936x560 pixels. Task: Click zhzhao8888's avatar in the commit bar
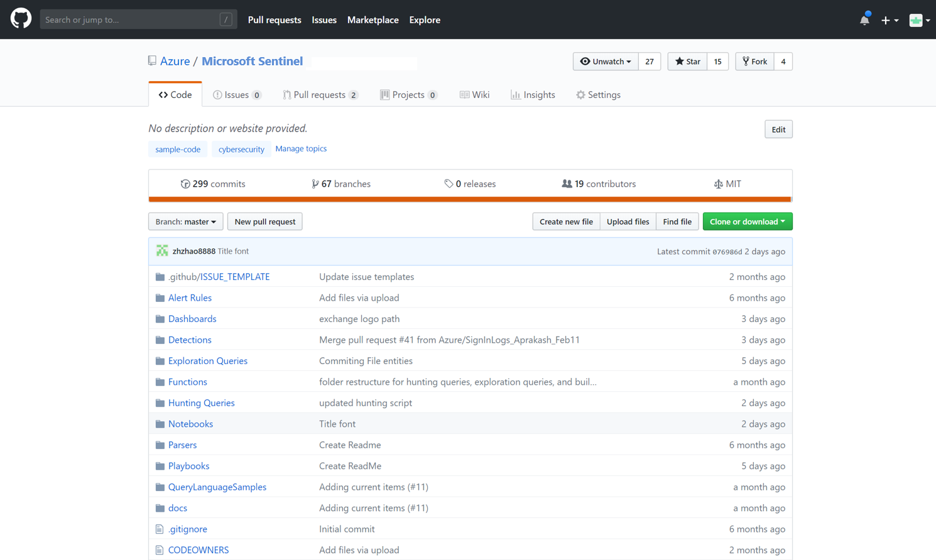(162, 250)
